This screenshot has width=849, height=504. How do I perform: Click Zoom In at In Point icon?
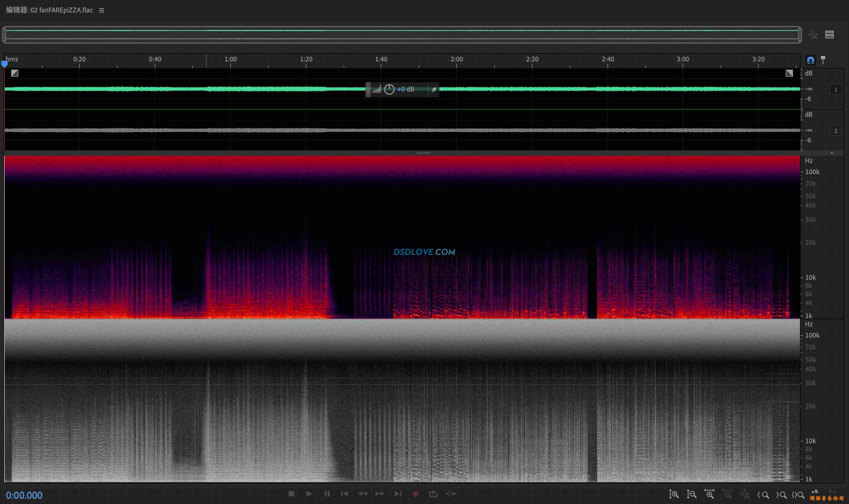click(x=763, y=495)
